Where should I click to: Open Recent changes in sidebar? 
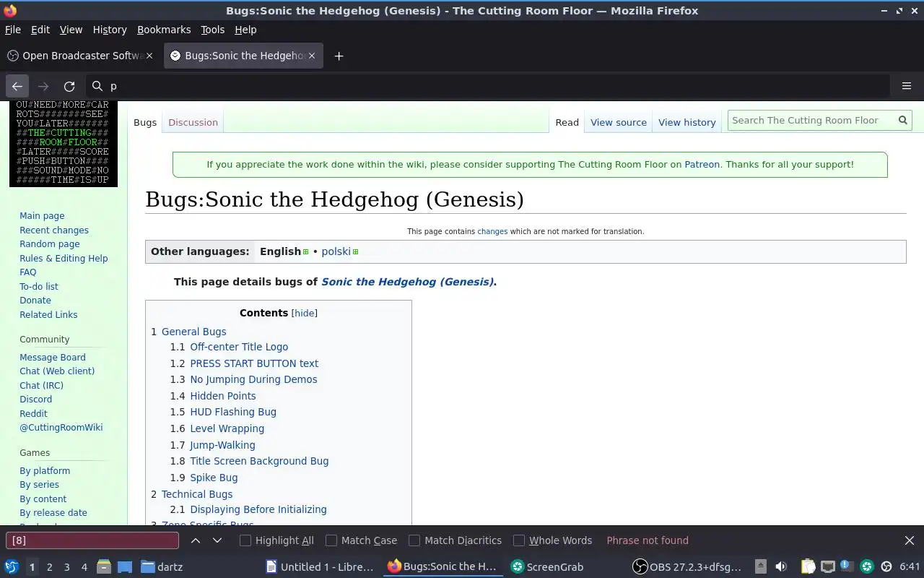pos(54,230)
